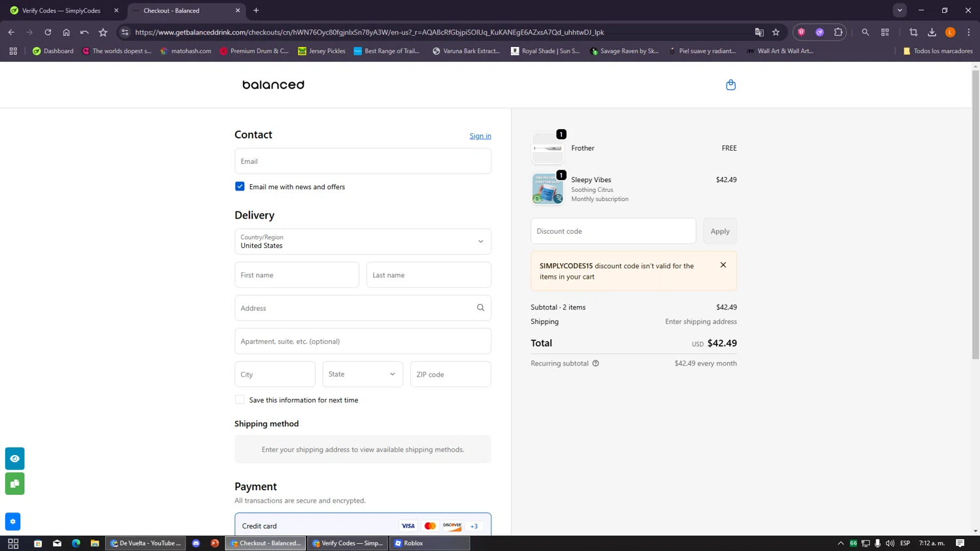Click the ESP language indicator

click(905, 543)
